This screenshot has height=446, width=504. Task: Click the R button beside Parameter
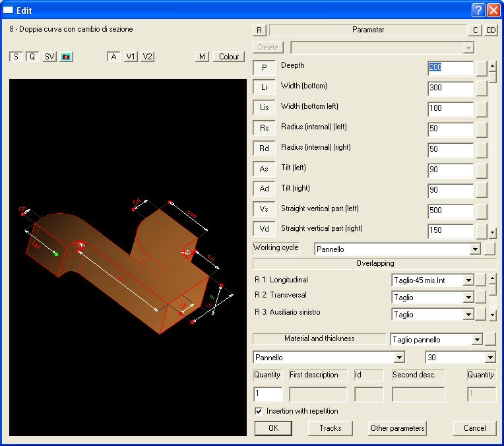(x=260, y=30)
